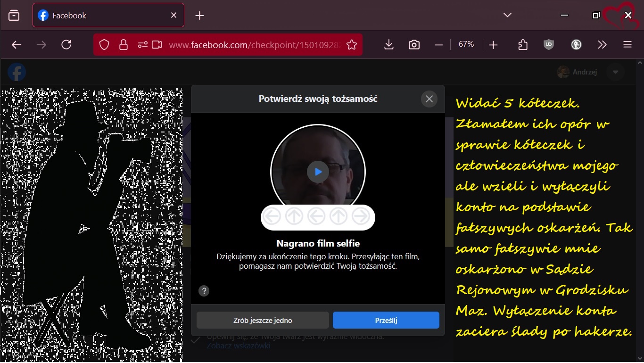Viewport: 644px width, 363px height.
Task: Click the Zrób jeszcze jedno button
Action: pyautogui.click(x=263, y=320)
